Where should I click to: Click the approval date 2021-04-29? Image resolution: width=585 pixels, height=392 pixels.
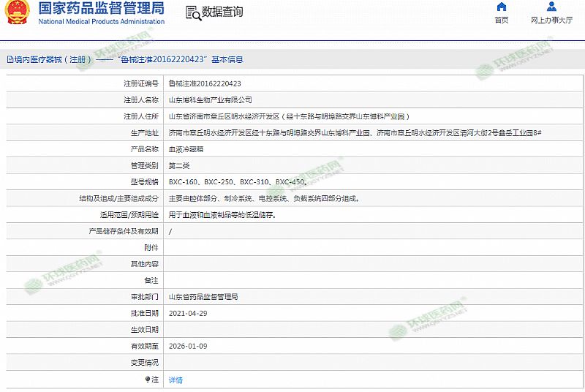187,314
